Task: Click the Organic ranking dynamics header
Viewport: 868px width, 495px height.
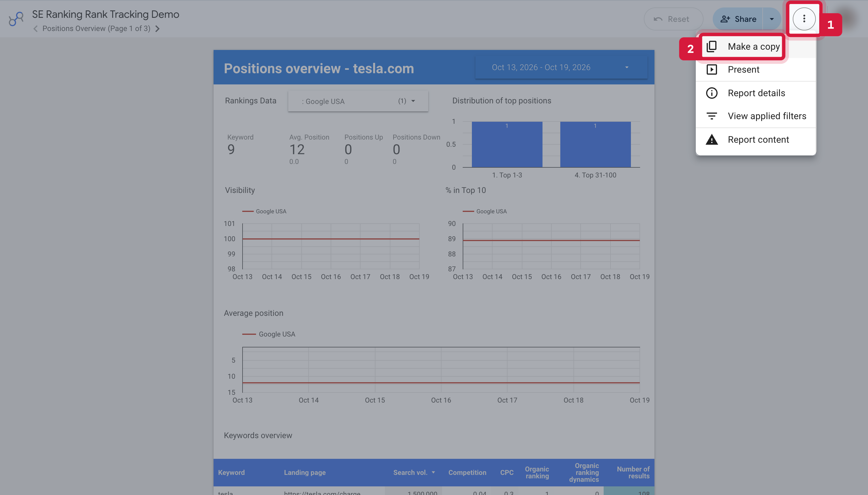Action: click(x=584, y=472)
